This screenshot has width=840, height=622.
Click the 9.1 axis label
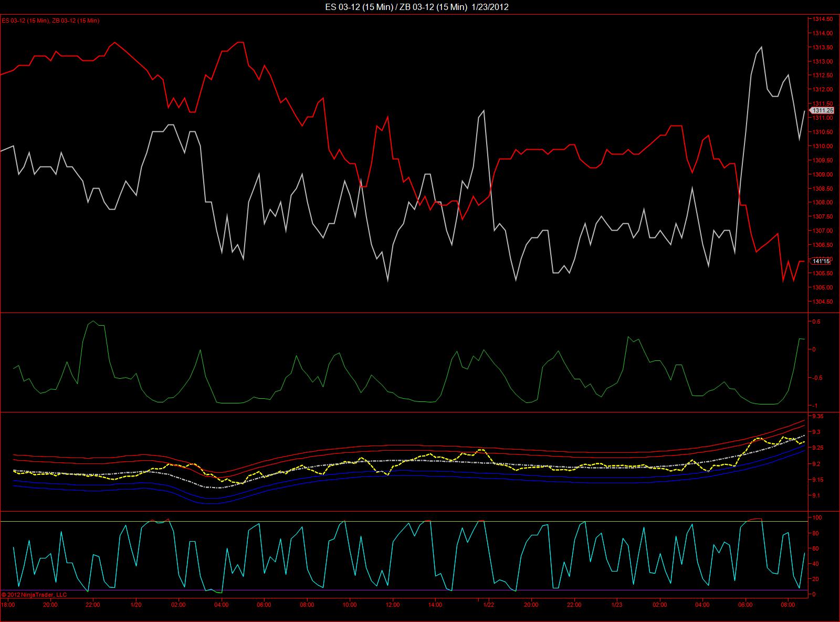[x=816, y=495]
